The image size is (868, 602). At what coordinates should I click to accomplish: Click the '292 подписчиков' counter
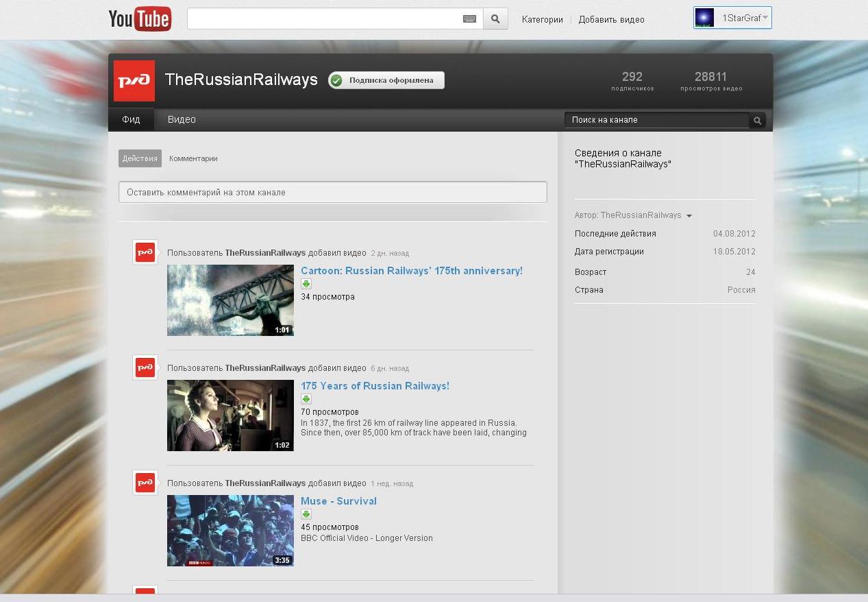(632, 81)
